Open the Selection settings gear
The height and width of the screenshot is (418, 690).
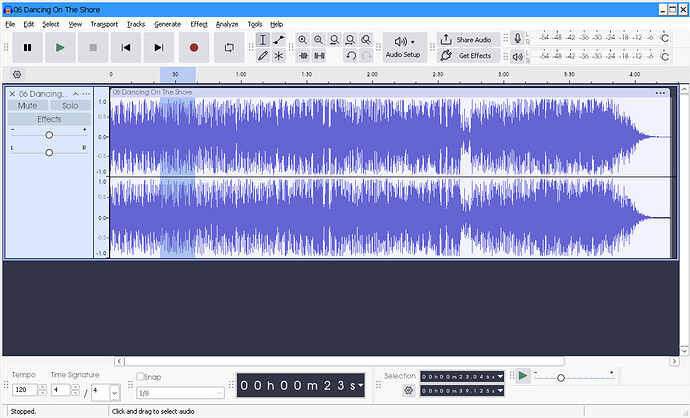(x=409, y=390)
